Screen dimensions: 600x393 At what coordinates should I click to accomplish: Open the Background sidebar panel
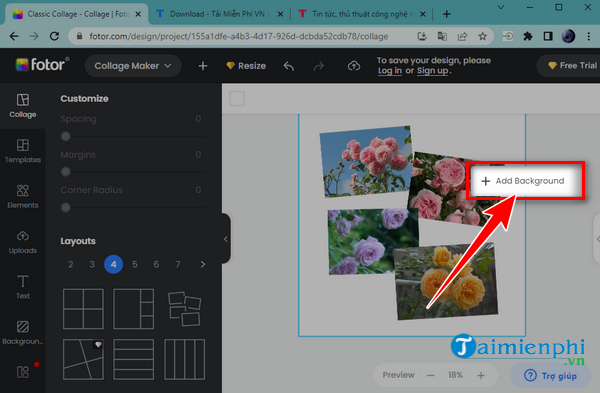click(23, 333)
